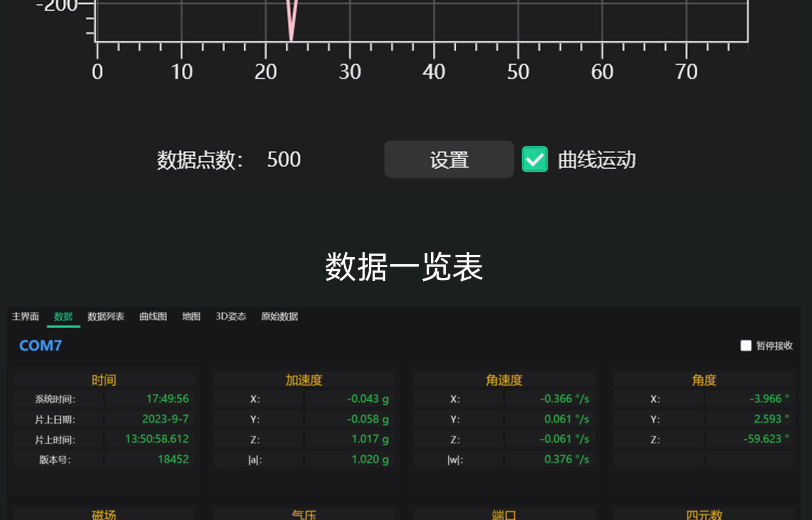Open the 数据列表 tab
Screen dimensions: 812x520
tap(106, 316)
